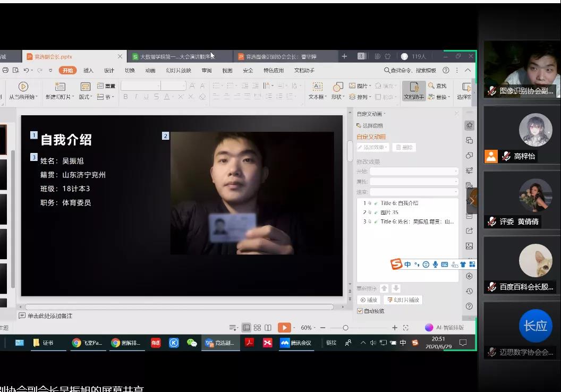Image resolution: width=561 pixels, height=392 pixels.
Task: Click the print icon in quick access toolbar
Action: (x=5, y=71)
